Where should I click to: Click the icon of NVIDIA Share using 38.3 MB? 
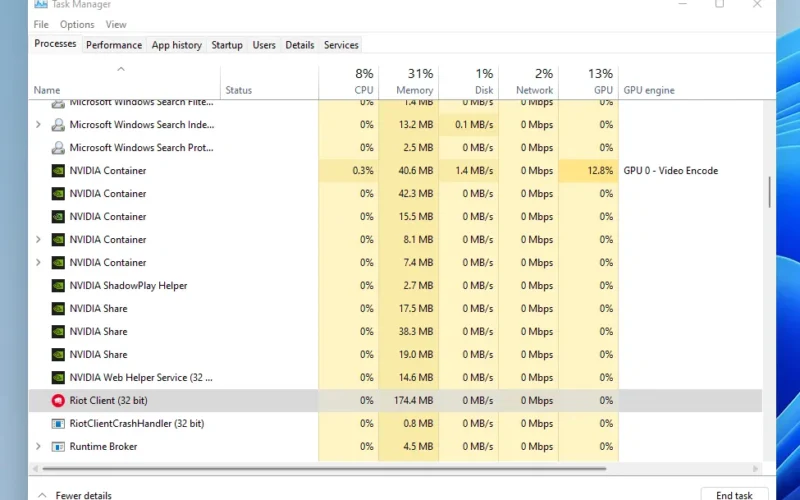click(58, 332)
